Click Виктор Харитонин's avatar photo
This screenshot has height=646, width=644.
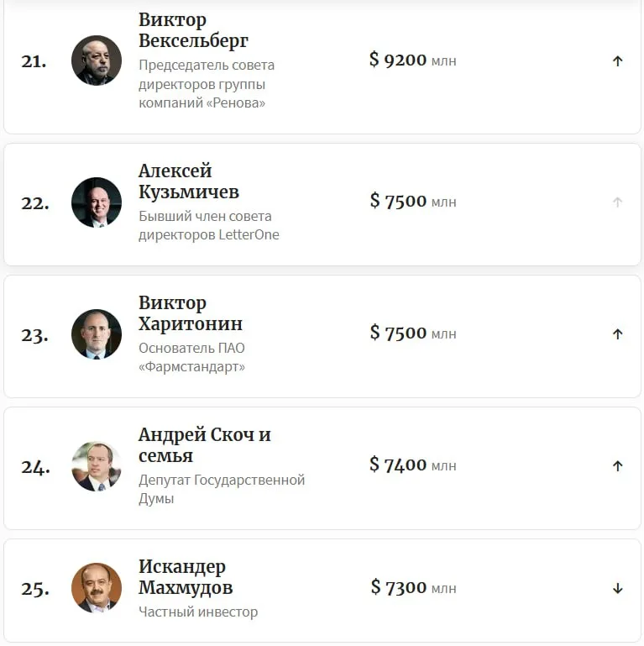click(97, 334)
